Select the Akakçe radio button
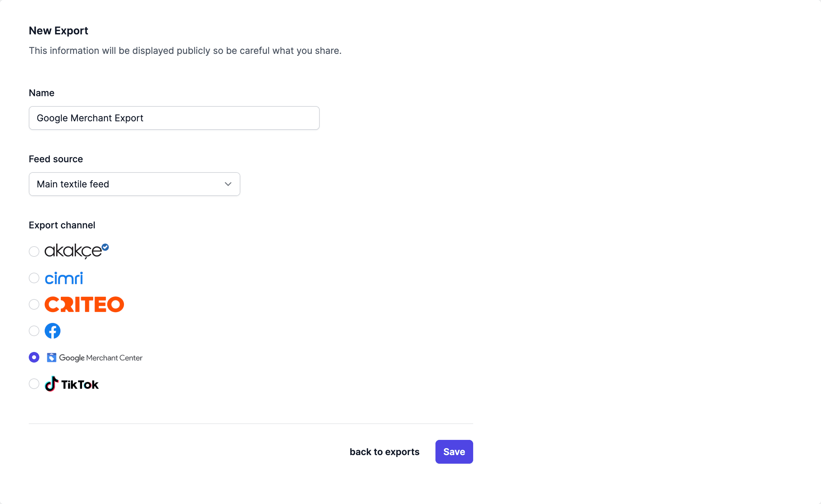Viewport: 821px width, 504px height. coord(34,251)
